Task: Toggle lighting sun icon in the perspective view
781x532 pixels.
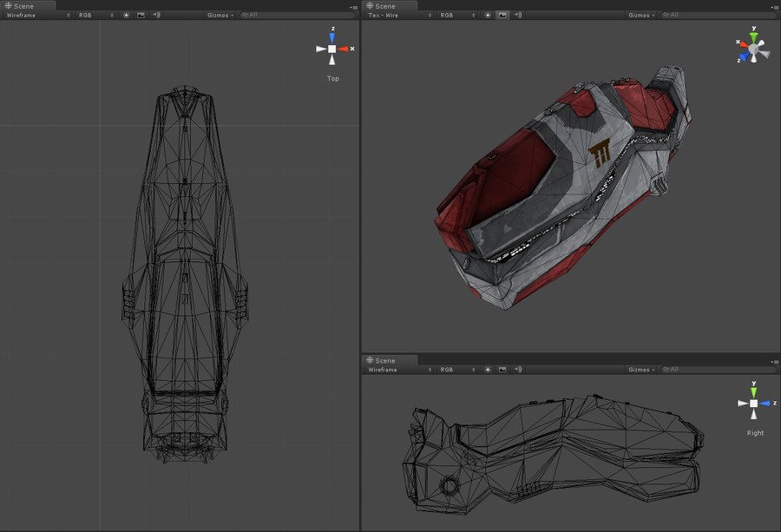Action: 488,15
